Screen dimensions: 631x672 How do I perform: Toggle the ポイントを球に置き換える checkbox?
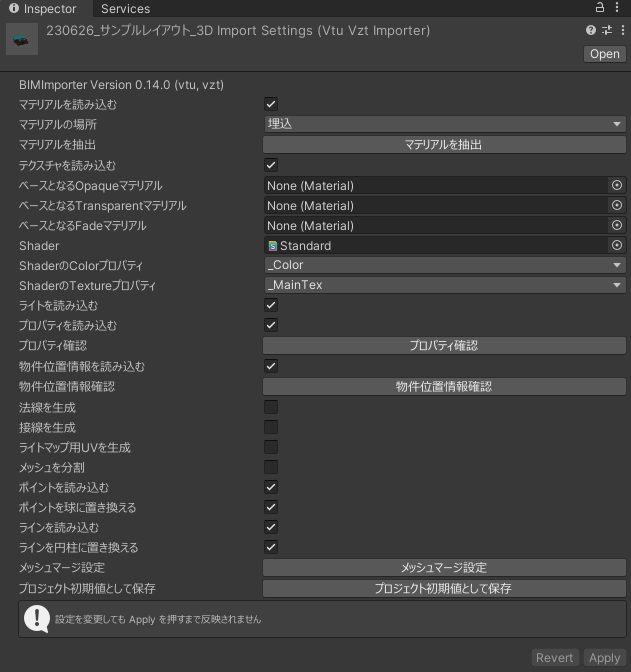click(x=271, y=507)
